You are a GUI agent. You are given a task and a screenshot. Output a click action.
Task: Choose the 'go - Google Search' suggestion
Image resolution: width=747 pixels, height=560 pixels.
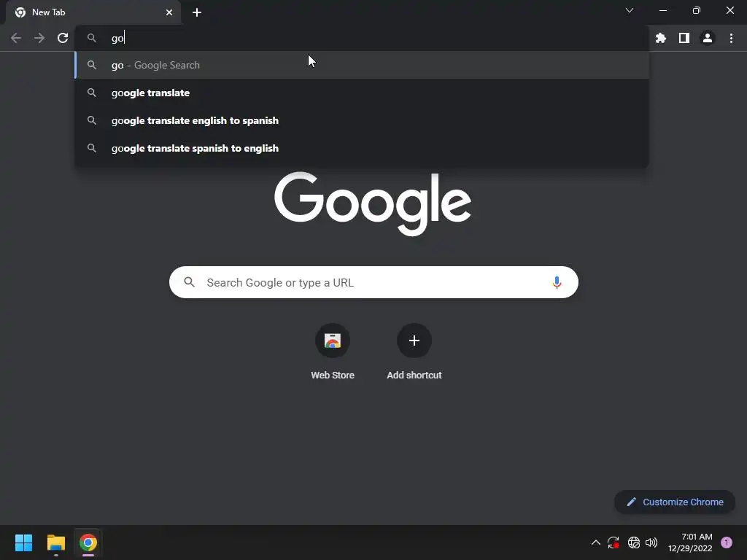(362, 65)
